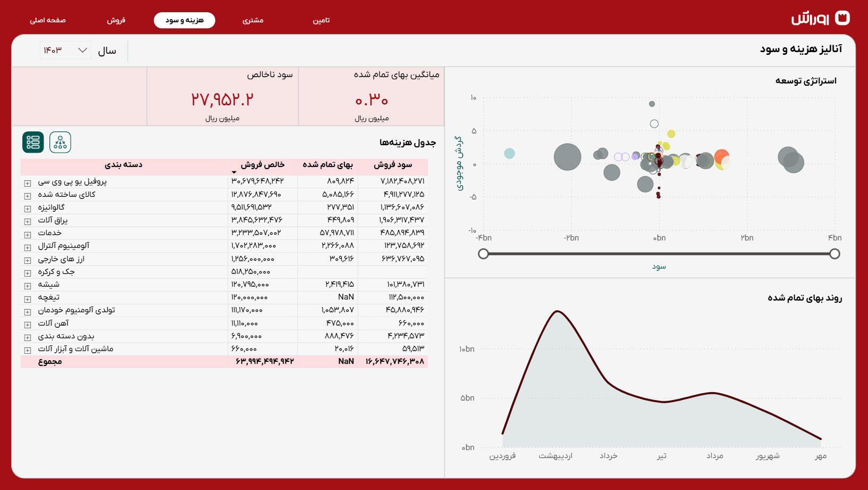This screenshot has width=868, height=490.
Task: Click the بهای تمام شده column header
Action: click(x=327, y=165)
